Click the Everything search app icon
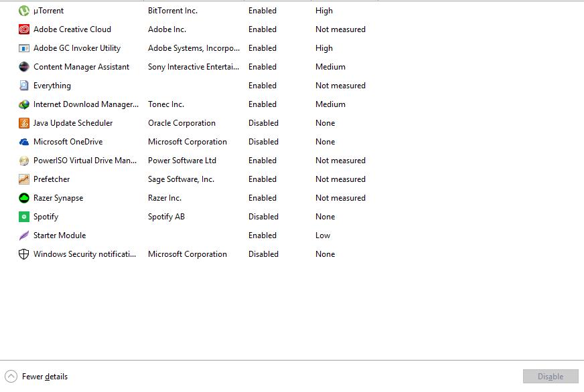The height and width of the screenshot is (392, 584). (24, 86)
